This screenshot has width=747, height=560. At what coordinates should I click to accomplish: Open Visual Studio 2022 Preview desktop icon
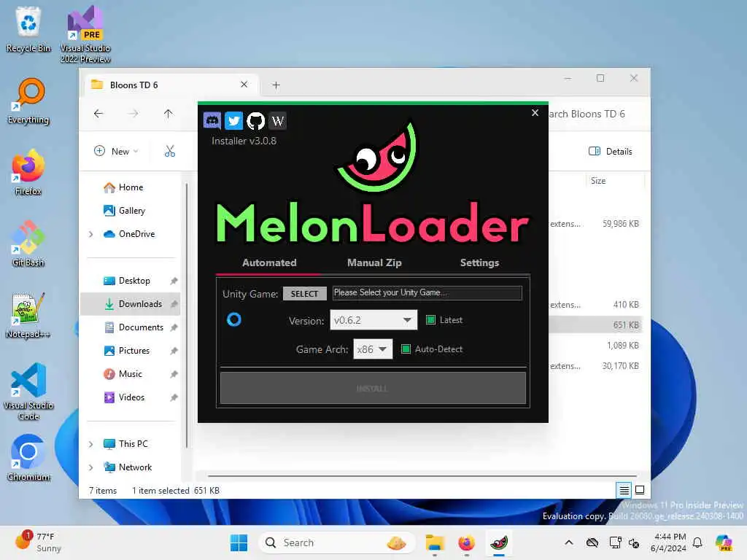[x=85, y=34]
